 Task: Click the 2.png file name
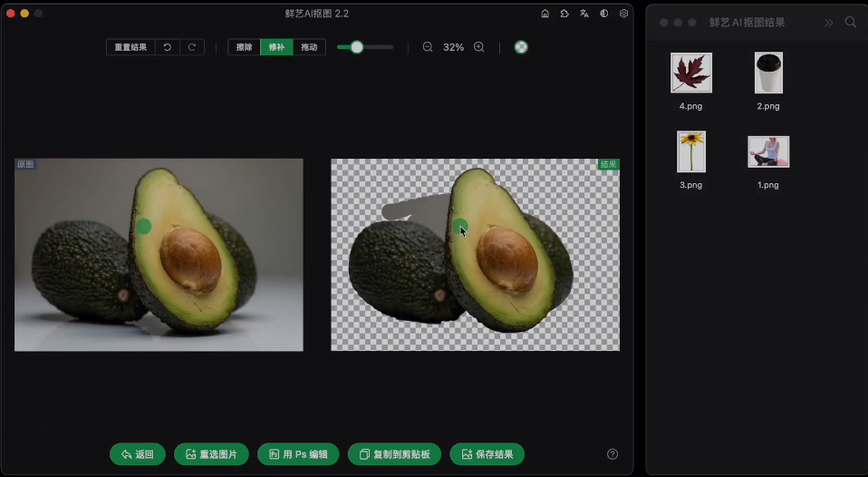click(768, 106)
